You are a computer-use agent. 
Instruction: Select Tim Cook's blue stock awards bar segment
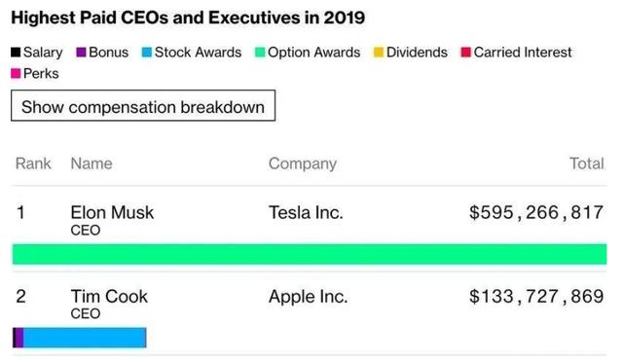coord(85,338)
